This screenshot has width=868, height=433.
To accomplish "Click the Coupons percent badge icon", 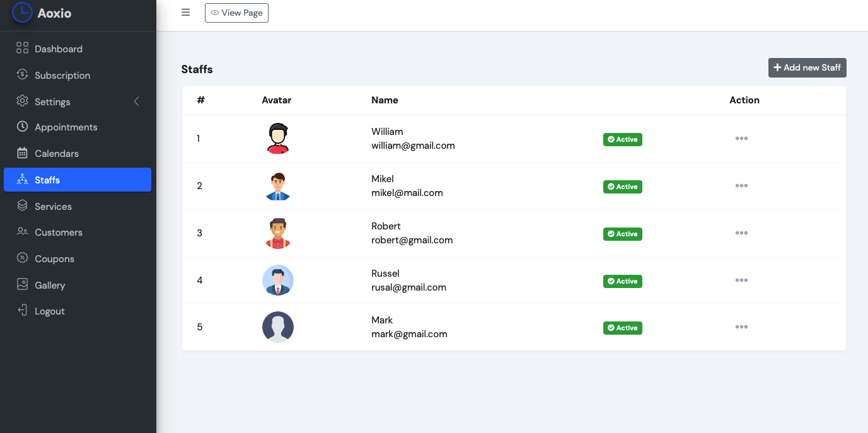I will pyautogui.click(x=22, y=258).
